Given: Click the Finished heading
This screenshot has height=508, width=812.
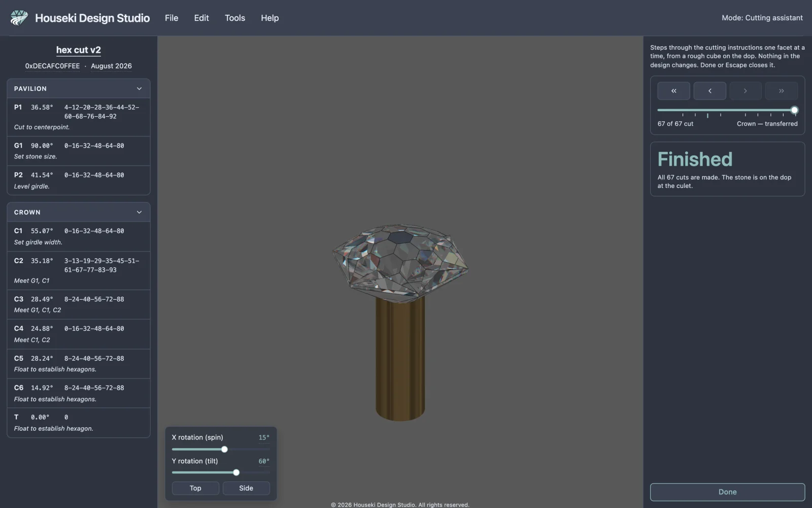Looking at the screenshot, I should pos(695,160).
